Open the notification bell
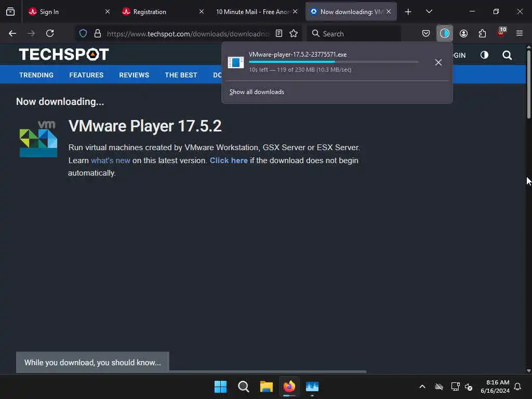 point(518,387)
